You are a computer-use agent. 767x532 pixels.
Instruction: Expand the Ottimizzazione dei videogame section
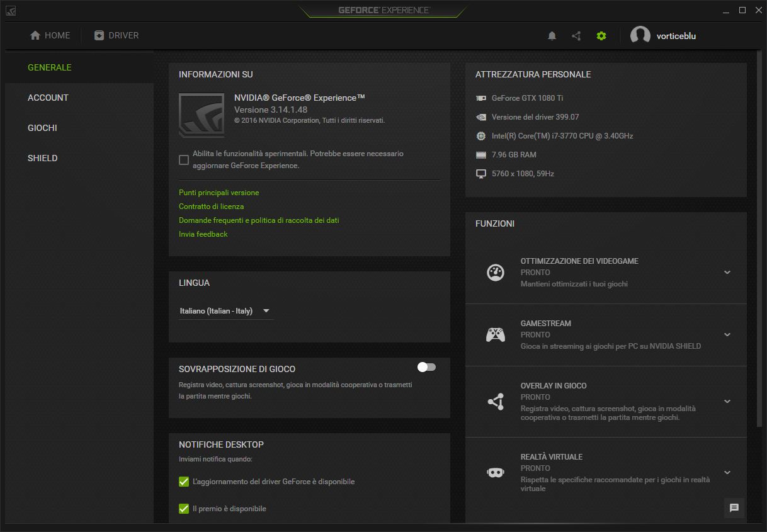[x=727, y=273]
